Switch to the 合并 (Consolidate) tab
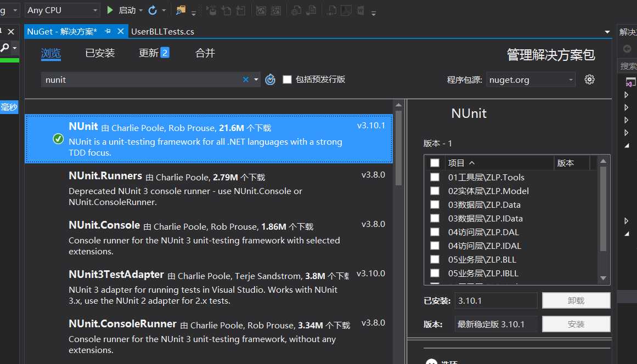Screen dimensions: 637x364 [205, 53]
